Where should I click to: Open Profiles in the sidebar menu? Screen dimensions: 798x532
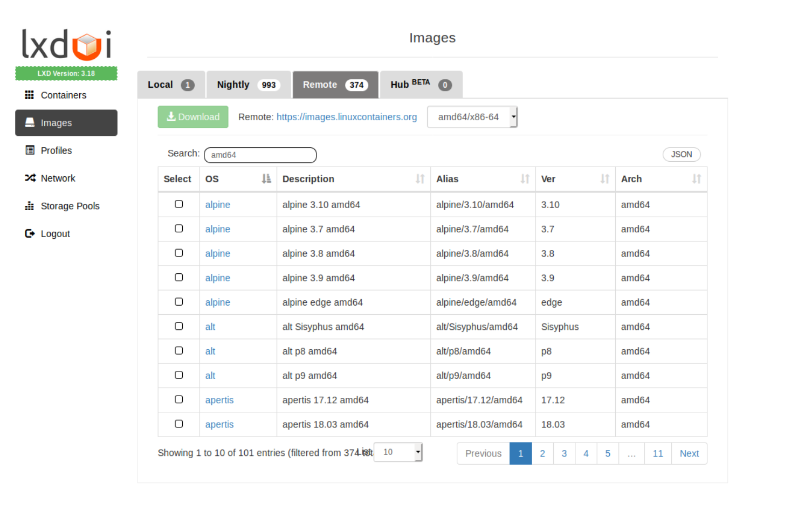[66, 150]
